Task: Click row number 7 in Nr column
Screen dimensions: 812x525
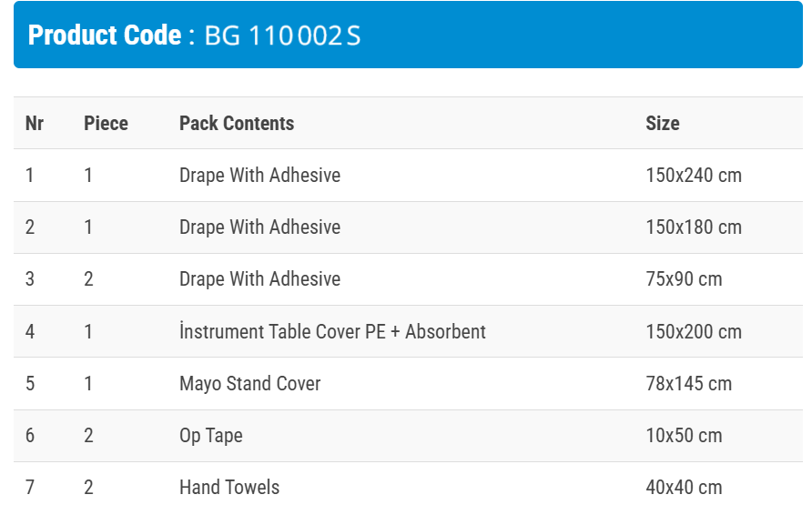Action: click(x=30, y=488)
